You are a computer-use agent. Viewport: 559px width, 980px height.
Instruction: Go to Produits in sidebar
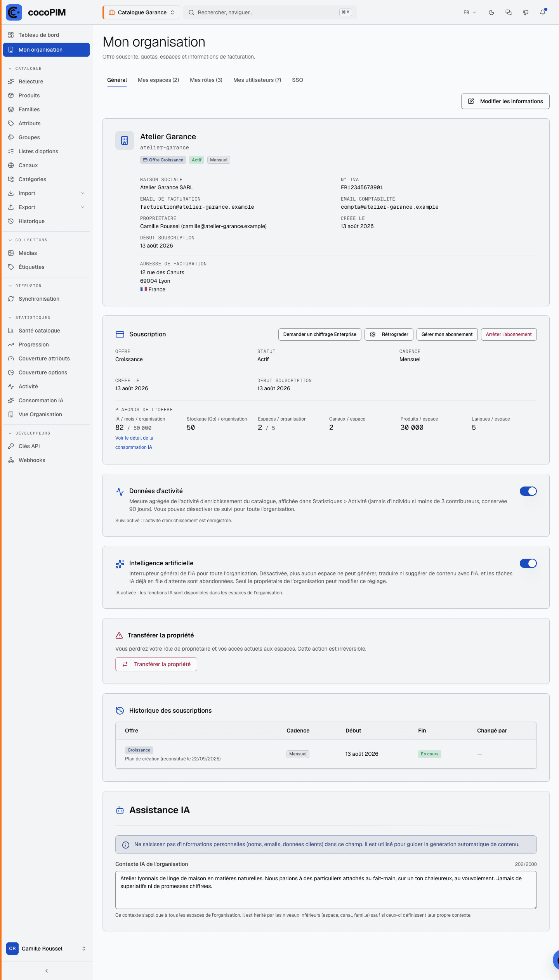(x=46, y=95)
